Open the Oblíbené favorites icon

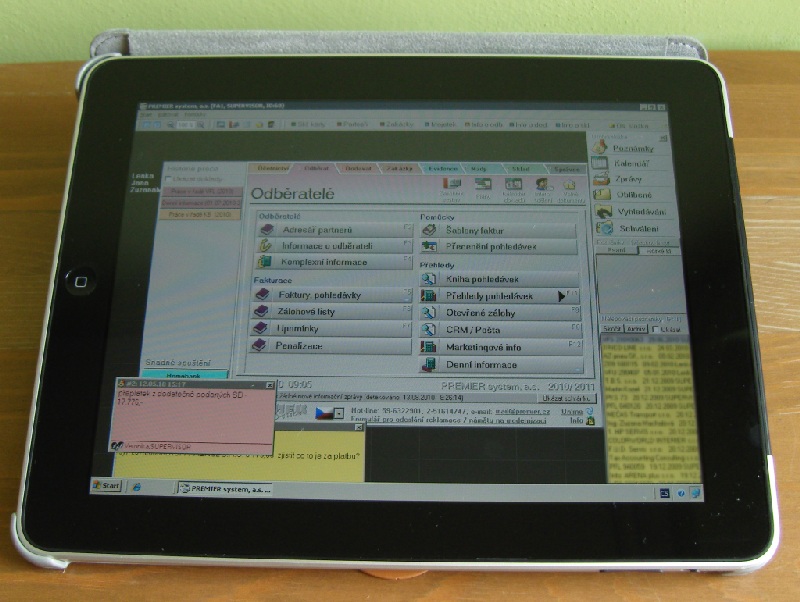click(602, 195)
